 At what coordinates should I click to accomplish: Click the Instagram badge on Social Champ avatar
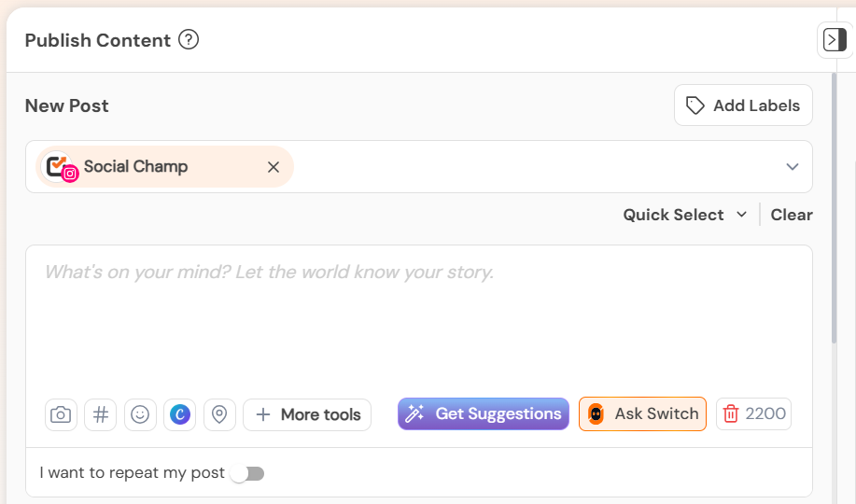click(70, 175)
